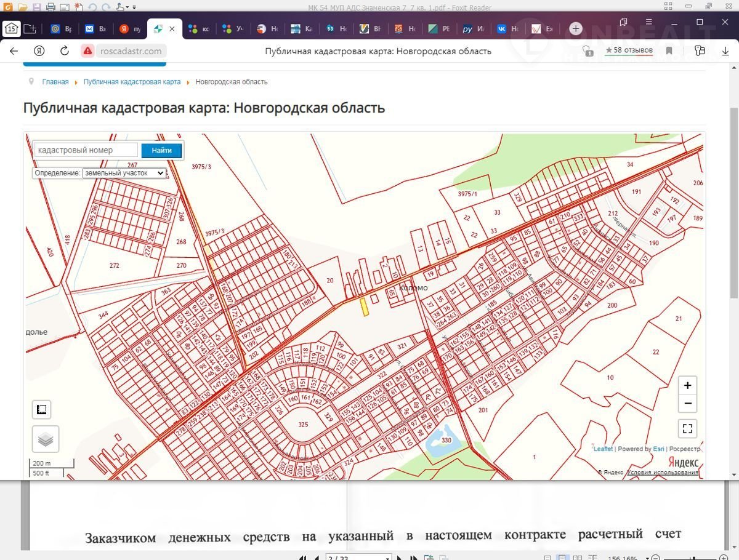Screen dimensions: 739x560
Task: Open the 'Определение' object type dropdown
Action: pyautogui.click(x=124, y=173)
